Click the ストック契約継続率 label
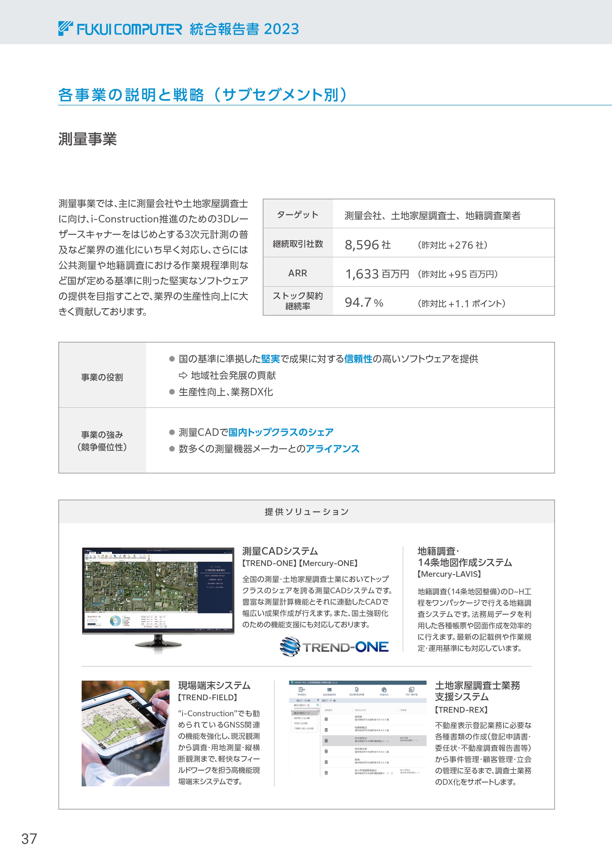The height and width of the screenshot is (868, 612). [x=298, y=301]
